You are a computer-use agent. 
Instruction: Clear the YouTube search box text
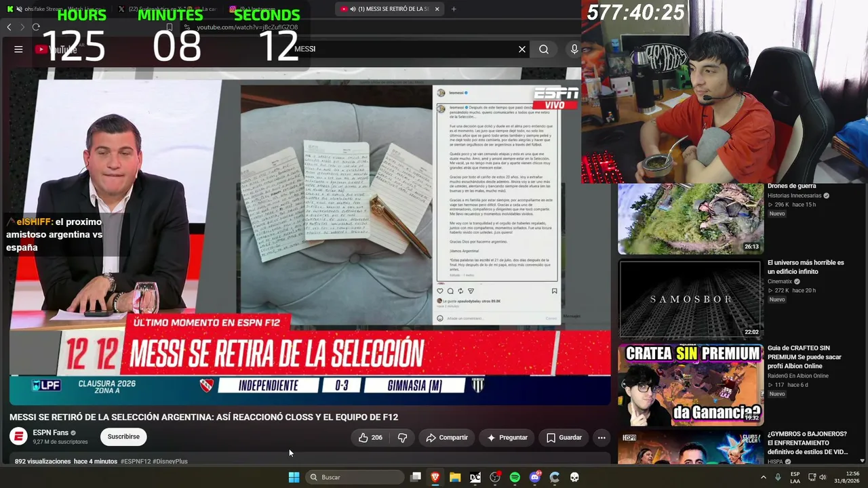tap(522, 49)
